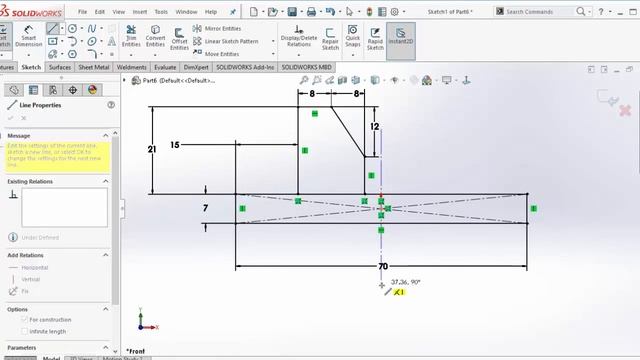Click the Rebuild traffic light icon
This screenshot has width=640, height=360.
[x=369, y=12]
